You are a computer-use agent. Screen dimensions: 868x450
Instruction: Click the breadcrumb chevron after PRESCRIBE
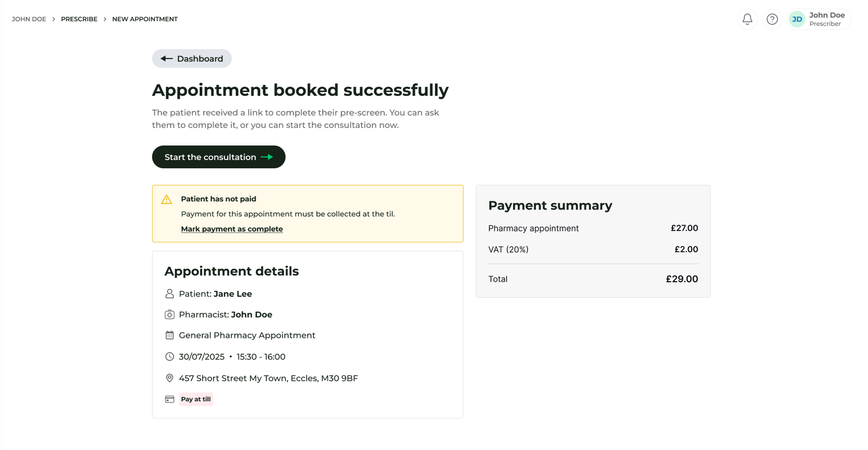point(105,19)
